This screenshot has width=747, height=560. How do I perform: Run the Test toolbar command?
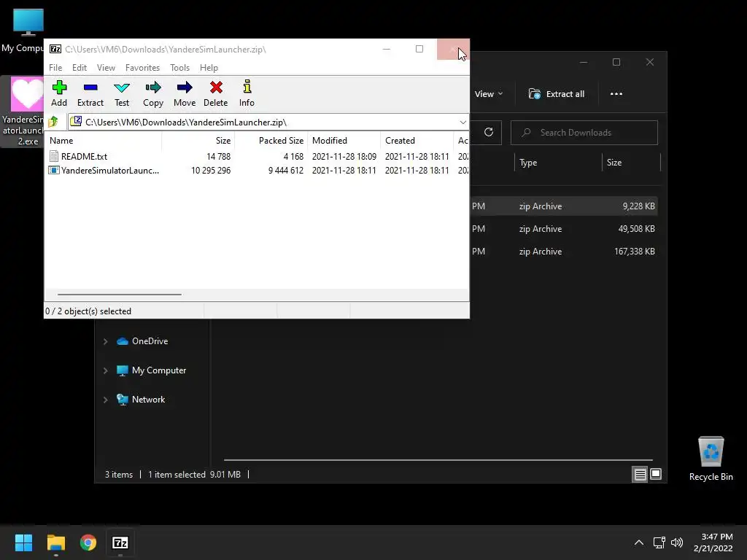coord(122,93)
